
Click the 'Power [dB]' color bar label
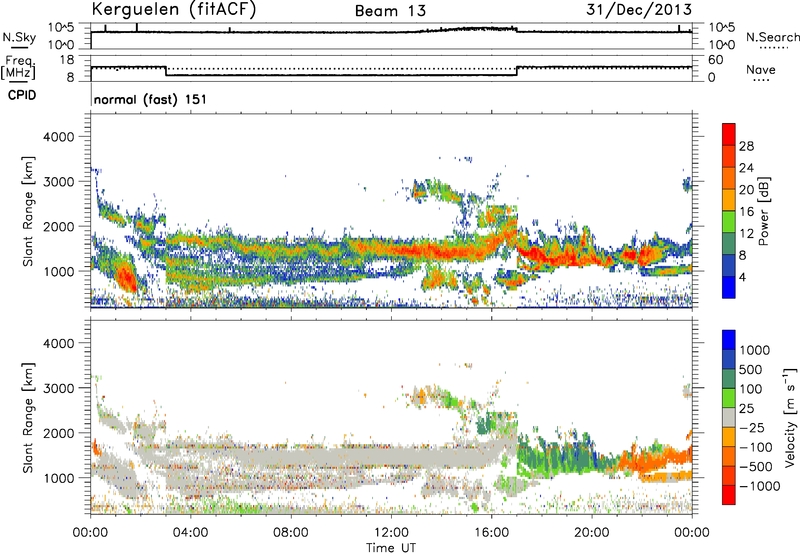coord(764,211)
